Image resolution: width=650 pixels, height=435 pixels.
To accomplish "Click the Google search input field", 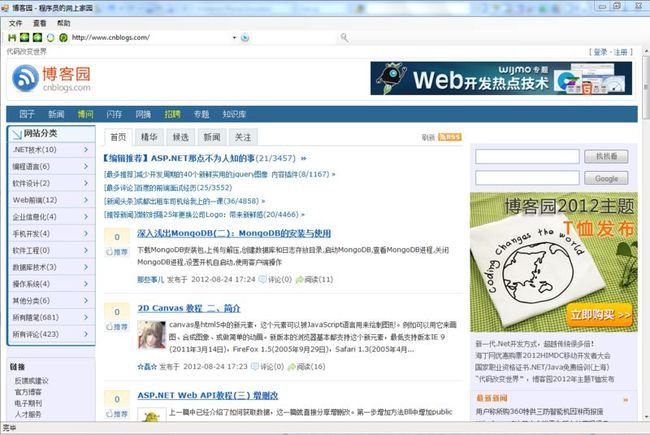I will pos(527,178).
